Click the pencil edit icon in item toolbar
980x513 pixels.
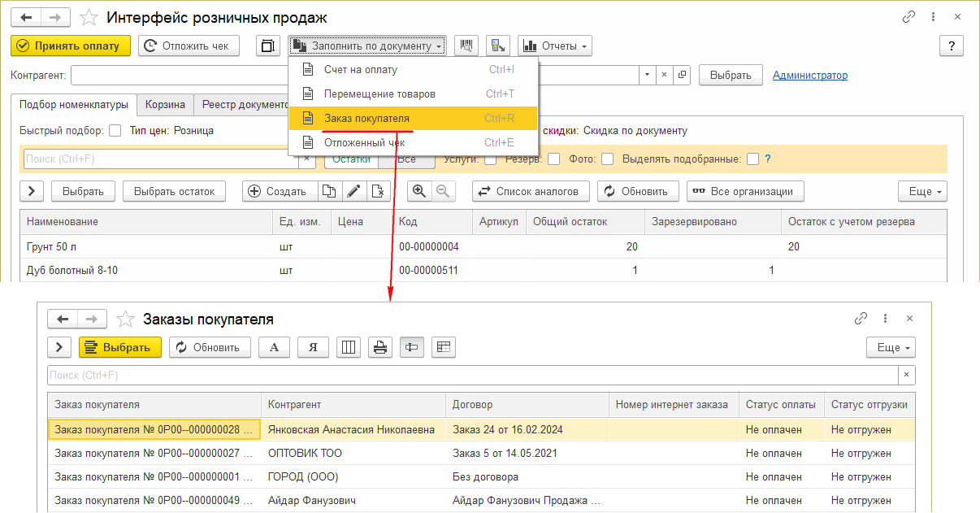[x=353, y=191]
